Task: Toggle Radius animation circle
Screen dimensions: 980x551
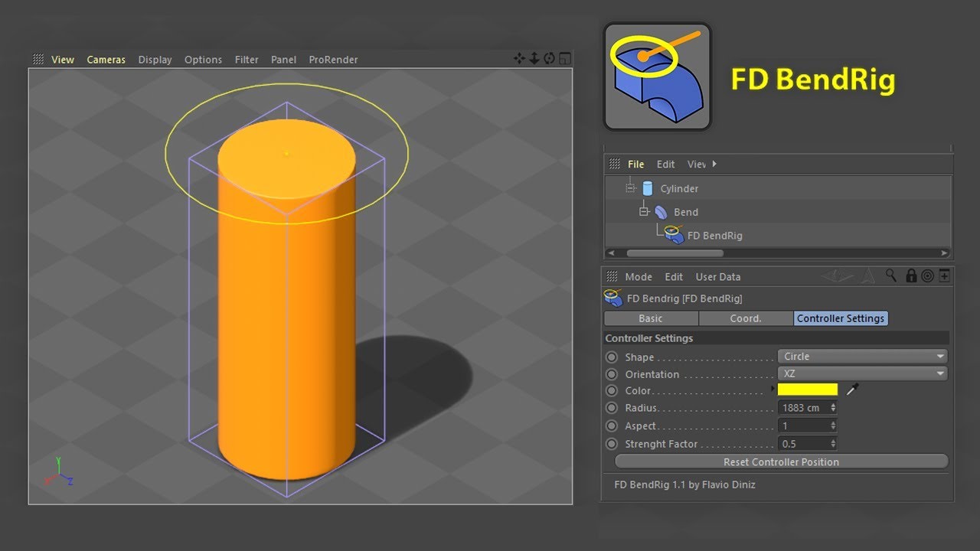Action: tap(611, 408)
